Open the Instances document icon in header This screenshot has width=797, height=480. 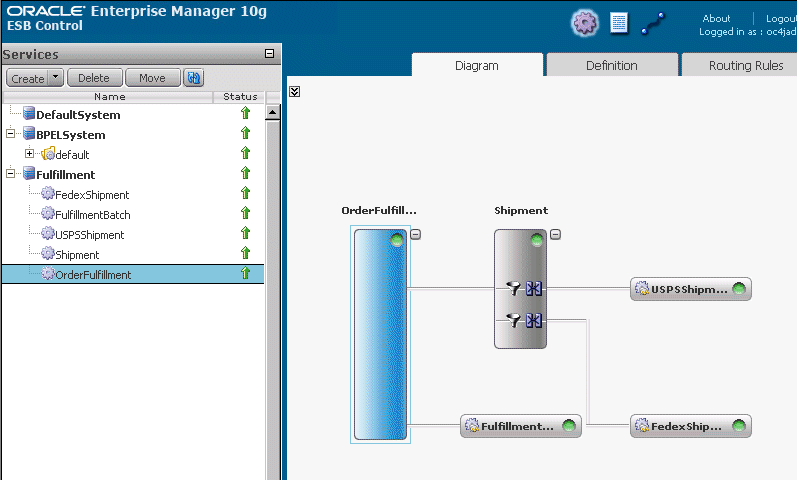pyautogui.click(x=619, y=23)
